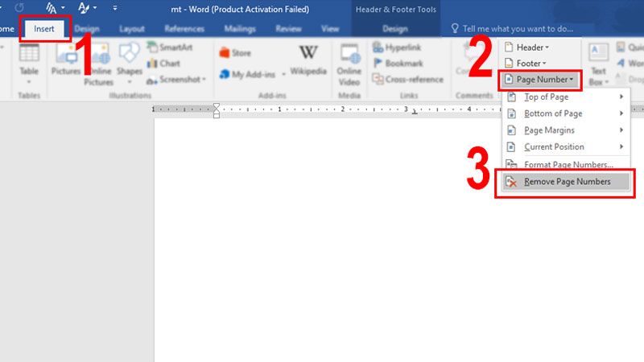Viewport: 644px width, 362px height.
Task: Expand the Footer dropdown
Action: click(x=530, y=63)
